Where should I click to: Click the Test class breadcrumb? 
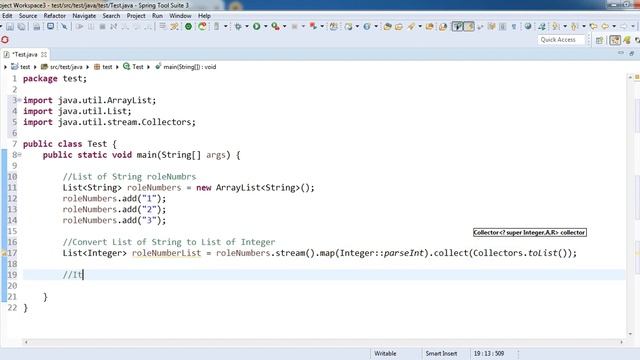tap(133, 67)
